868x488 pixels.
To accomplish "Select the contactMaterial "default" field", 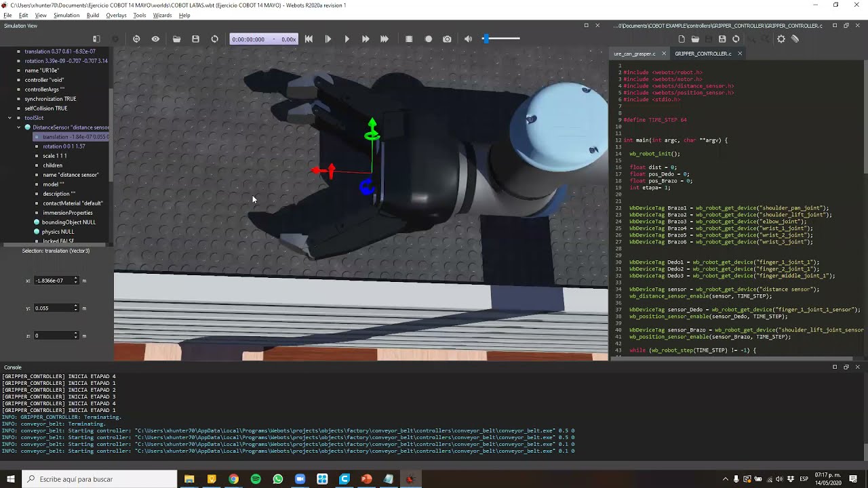I will click(x=73, y=203).
